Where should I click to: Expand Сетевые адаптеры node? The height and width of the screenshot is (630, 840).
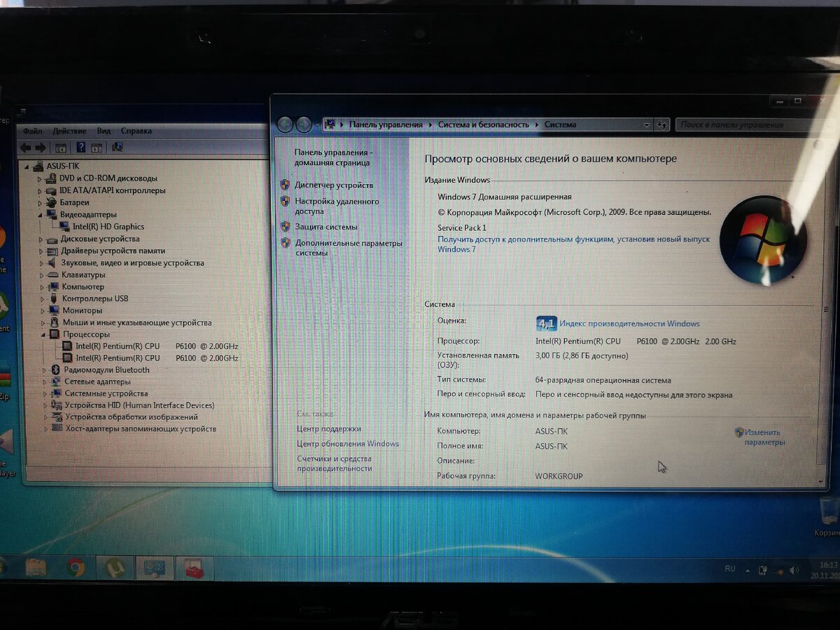45,382
